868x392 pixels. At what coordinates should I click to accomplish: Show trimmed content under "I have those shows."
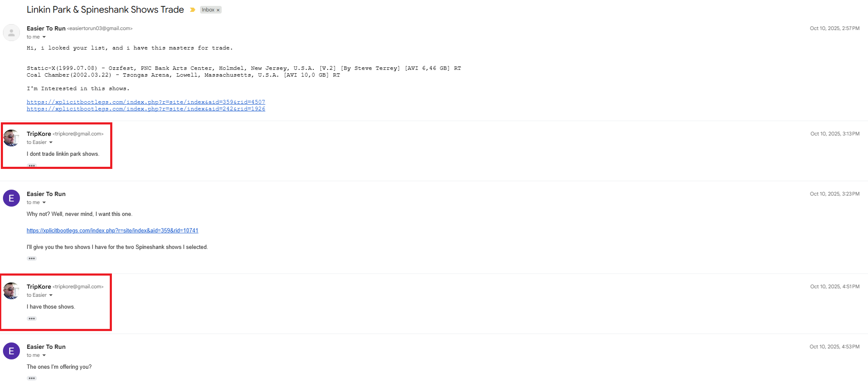32,319
